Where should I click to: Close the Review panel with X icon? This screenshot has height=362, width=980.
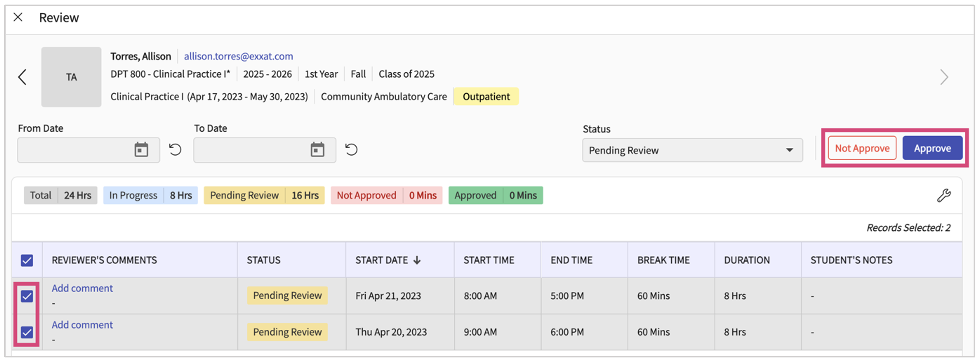[x=18, y=17]
